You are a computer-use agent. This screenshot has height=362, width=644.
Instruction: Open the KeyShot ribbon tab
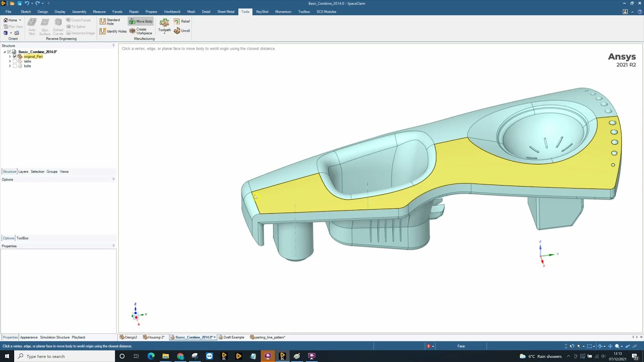[262, 12]
